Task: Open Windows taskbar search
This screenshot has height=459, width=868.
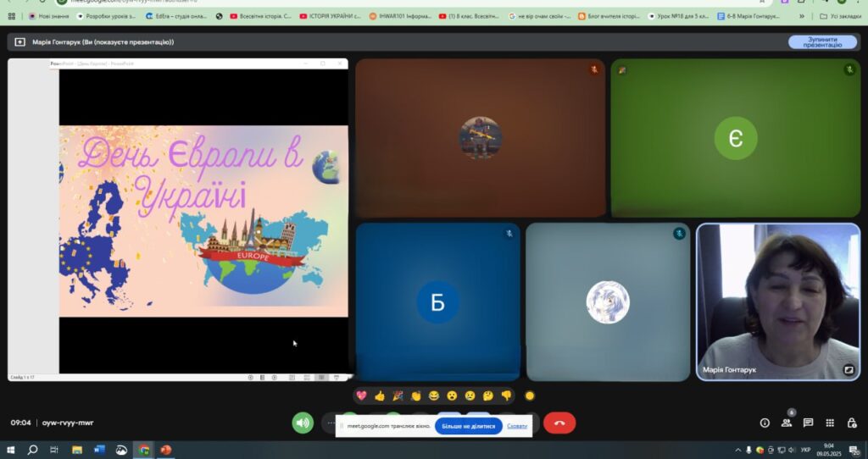Action: coord(33,451)
